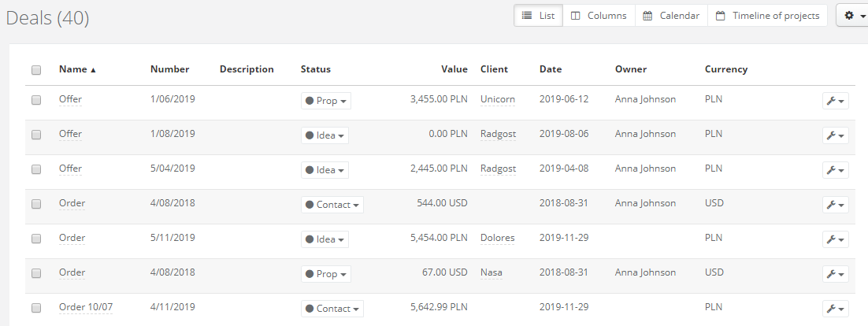Tick checkbox for offer number 1/06/2019
Viewport: 868px width, 326px height.
tap(36, 100)
